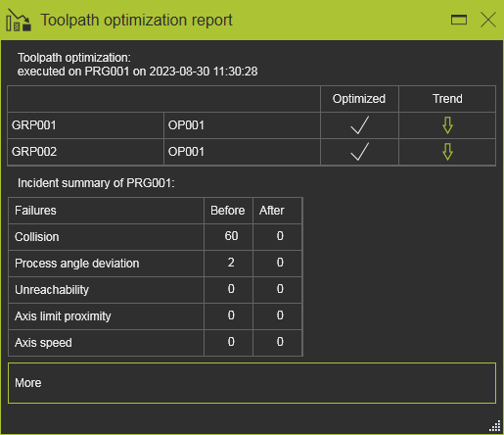The height and width of the screenshot is (435, 504).
Task: Click the Optimized checkmark in GRP002 row
Action: tap(360, 152)
